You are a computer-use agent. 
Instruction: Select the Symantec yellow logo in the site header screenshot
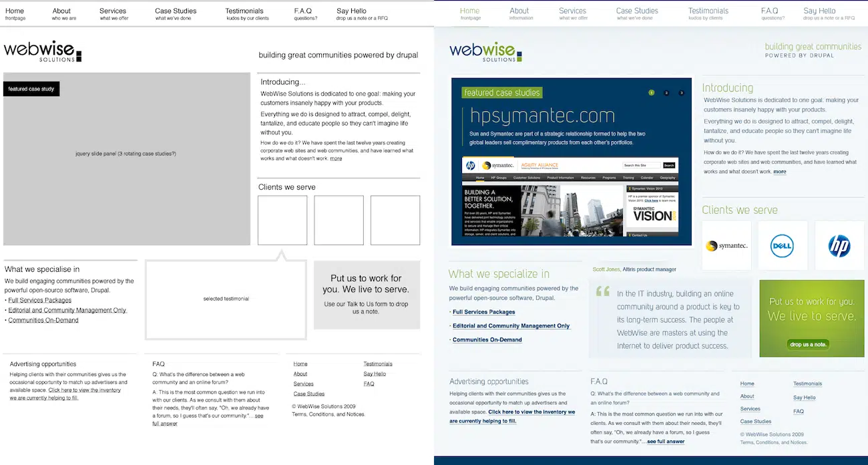tap(487, 165)
